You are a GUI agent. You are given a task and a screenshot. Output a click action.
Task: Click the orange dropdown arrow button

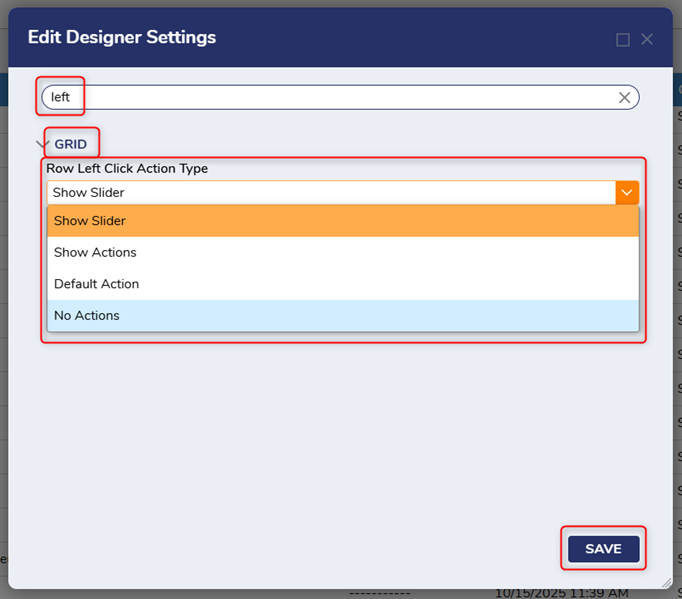click(627, 192)
